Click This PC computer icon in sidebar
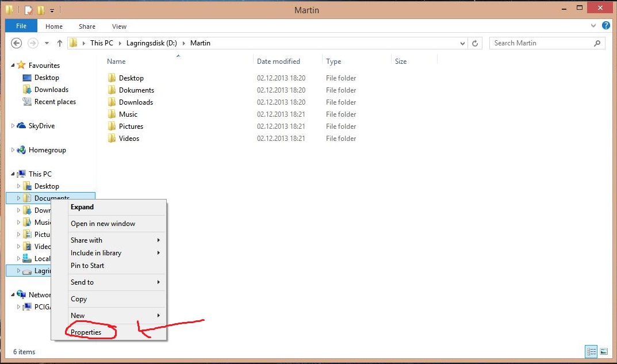The height and width of the screenshot is (364, 617). [x=21, y=174]
